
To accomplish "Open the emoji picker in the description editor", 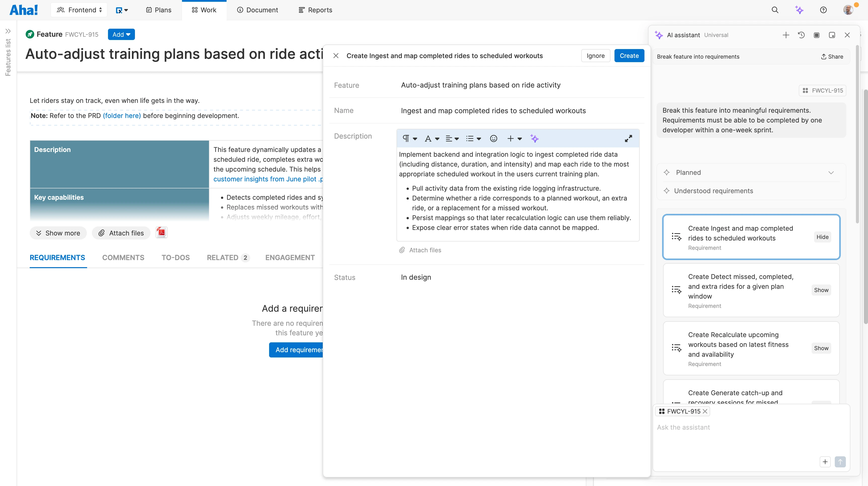I will pyautogui.click(x=493, y=138).
